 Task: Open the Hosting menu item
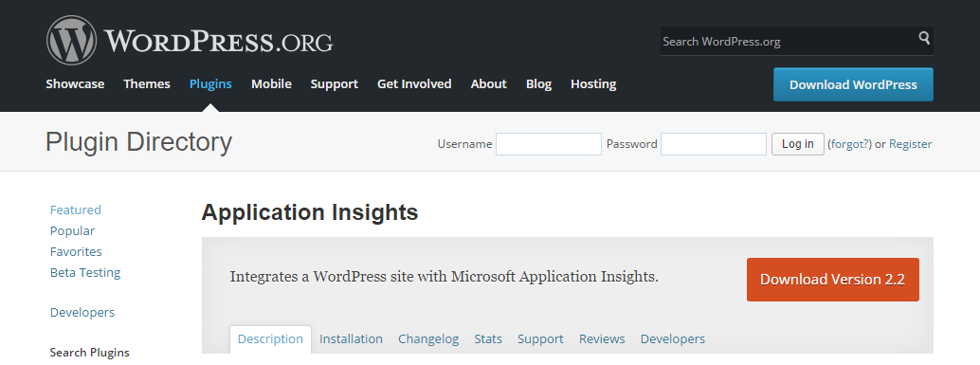click(x=593, y=83)
